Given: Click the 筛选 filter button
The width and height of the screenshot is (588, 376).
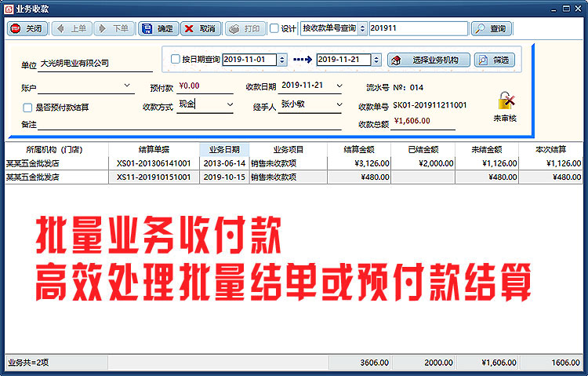Looking at the screenshot, I should pos(494,60).
